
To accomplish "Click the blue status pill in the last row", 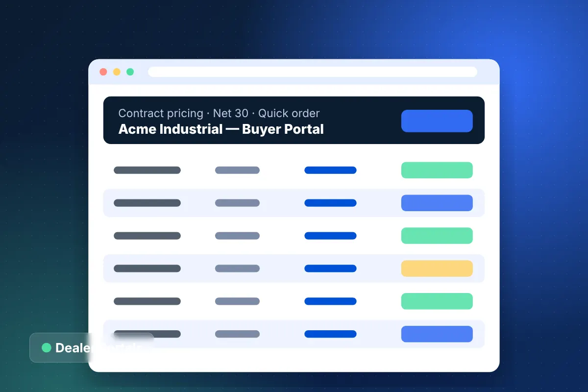I will [437, 334].
